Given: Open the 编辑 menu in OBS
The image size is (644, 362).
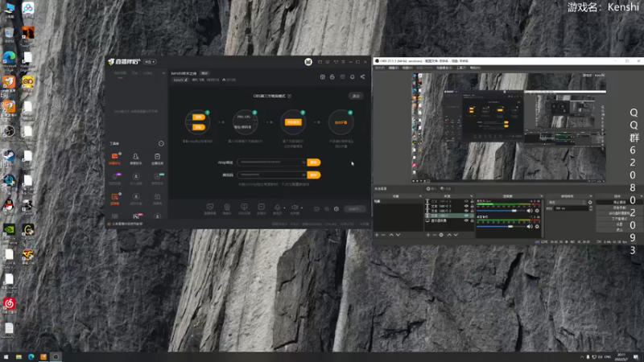Looking at the screenshot, I should (394, 68).
